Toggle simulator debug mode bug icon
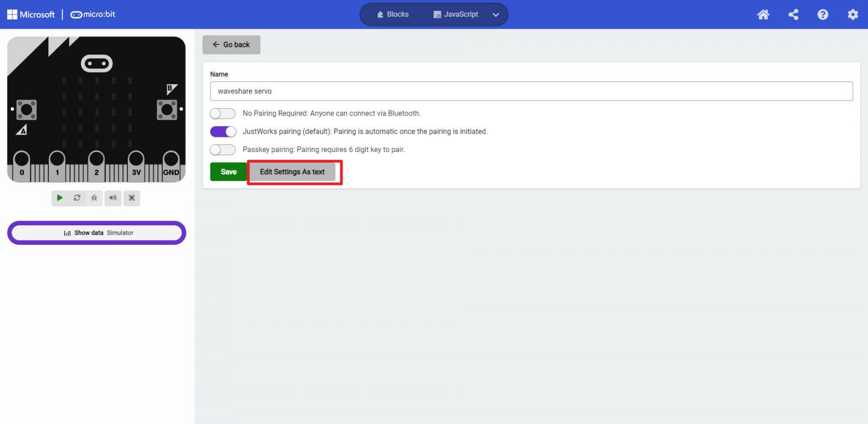Image resolution: width=868 pixels, height=424 pixels. pyautogui.click(x=94, y=198)
